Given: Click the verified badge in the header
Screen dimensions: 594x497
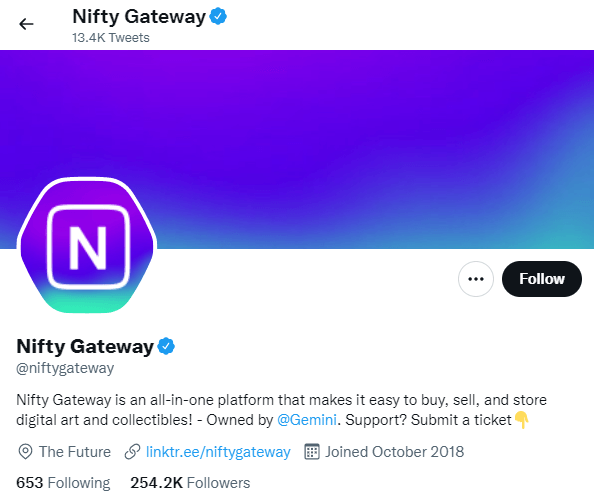Looking at the screenshot, I should [x=218, y=17].
